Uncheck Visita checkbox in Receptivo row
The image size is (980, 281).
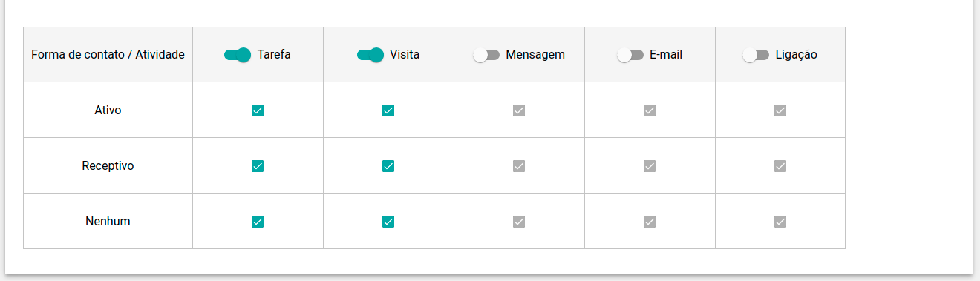coord(388,166)
